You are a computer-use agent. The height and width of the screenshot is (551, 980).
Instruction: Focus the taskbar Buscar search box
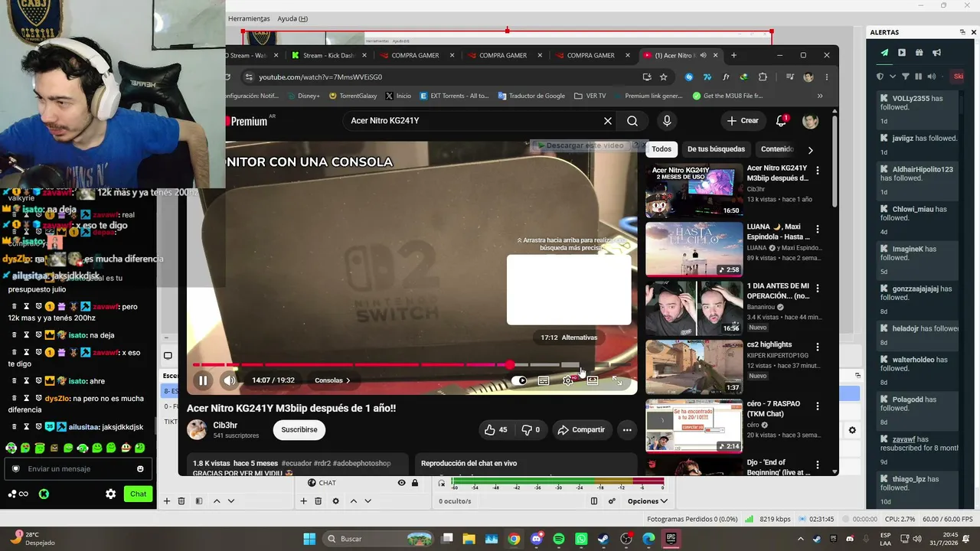pos(377,539)
